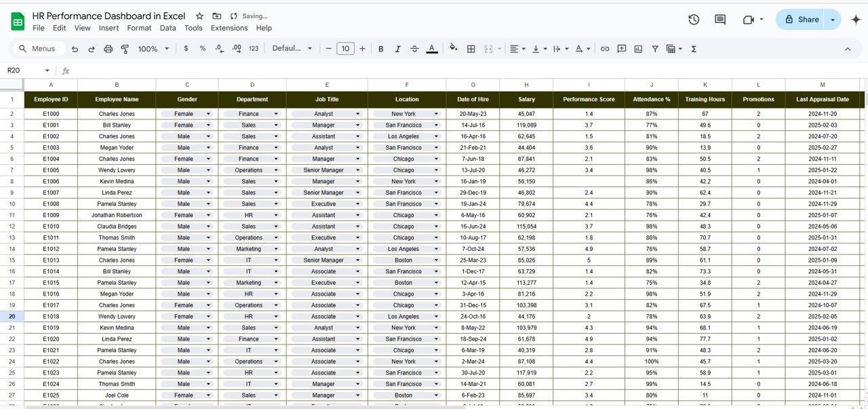Image resolution: width=868 pixels, height=409 pixels.
Task: Toggle bold formatting
Action: 381,49
